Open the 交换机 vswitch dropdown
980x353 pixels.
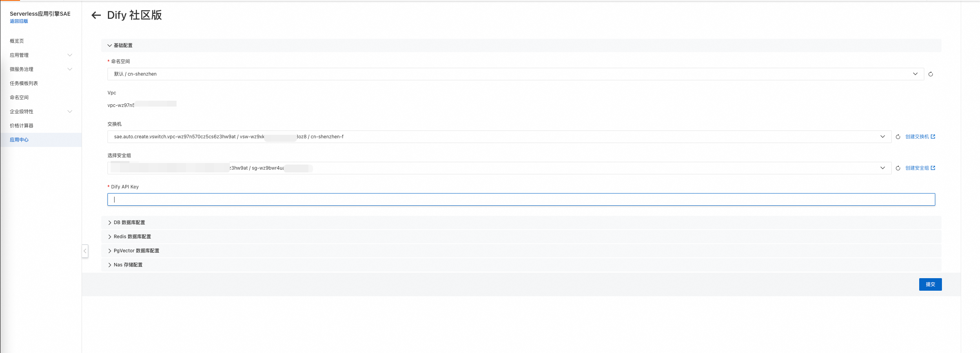[499, 137]
